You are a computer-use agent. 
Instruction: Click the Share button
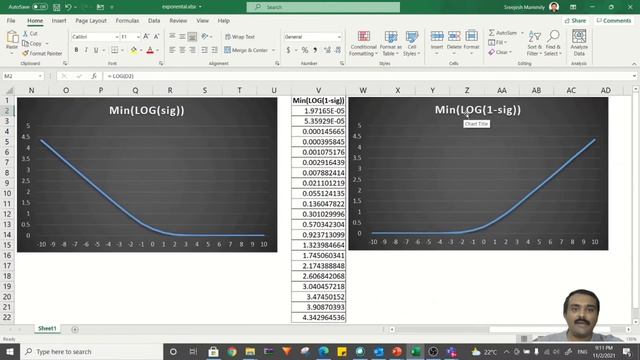pos(576,20)
